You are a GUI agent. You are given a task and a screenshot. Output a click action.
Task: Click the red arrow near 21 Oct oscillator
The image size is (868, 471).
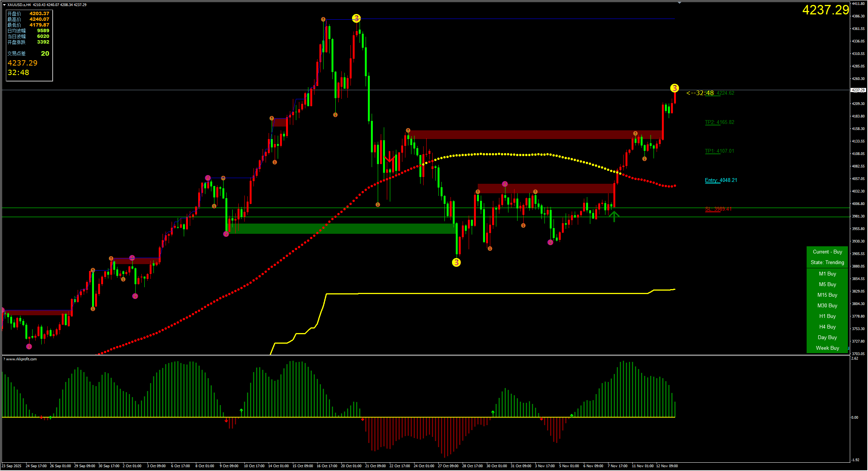click(363, 419)
